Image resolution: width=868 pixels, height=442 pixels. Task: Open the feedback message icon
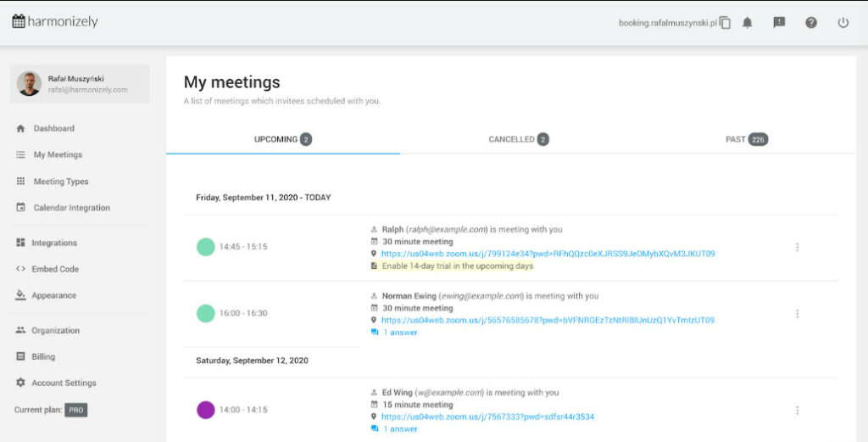[x=779, y=23]
